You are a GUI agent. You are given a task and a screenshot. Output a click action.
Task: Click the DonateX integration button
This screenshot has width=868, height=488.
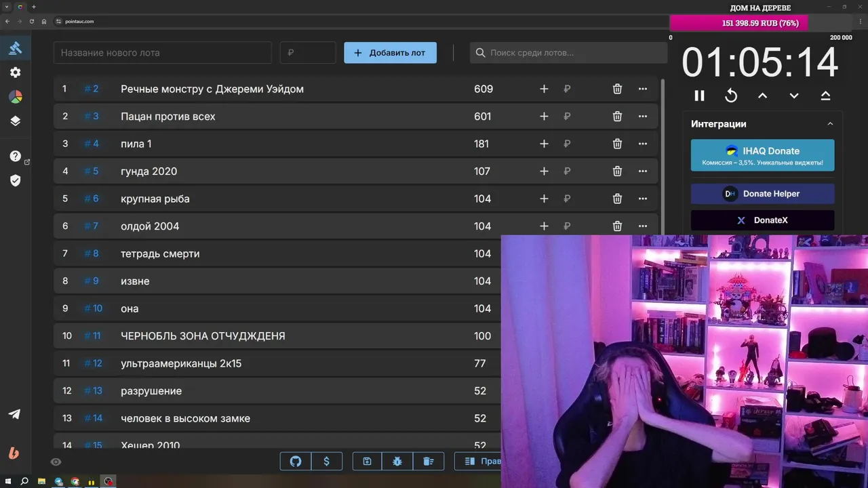tap(762, 220)
